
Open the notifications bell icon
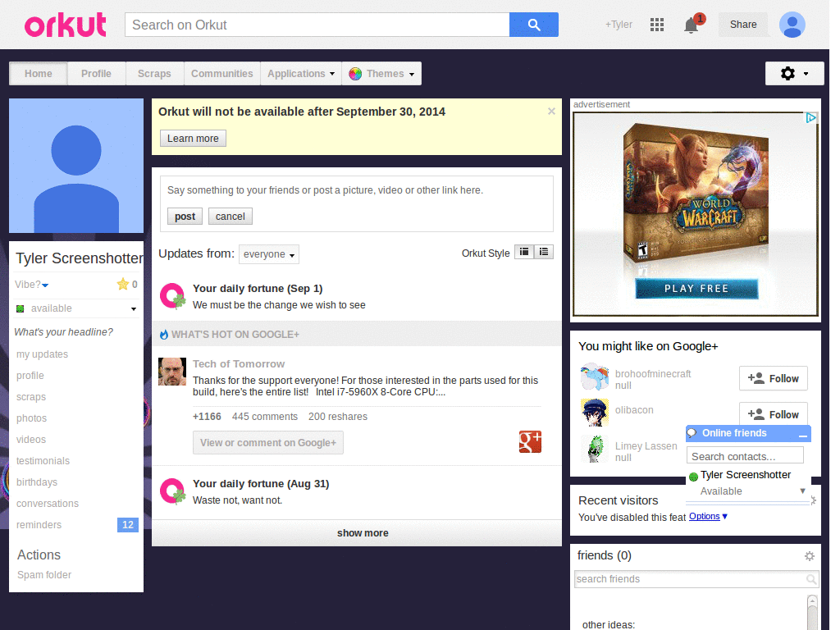(691, 25)
